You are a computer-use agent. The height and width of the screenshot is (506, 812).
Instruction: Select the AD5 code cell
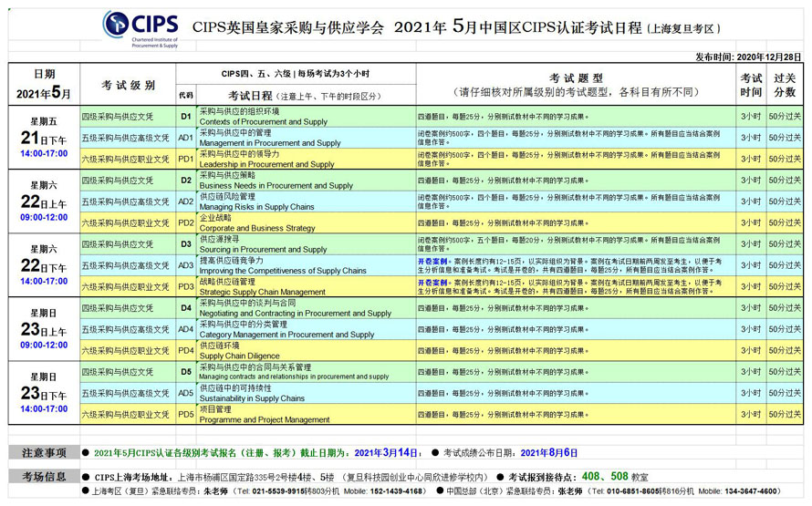pos(186,393)
